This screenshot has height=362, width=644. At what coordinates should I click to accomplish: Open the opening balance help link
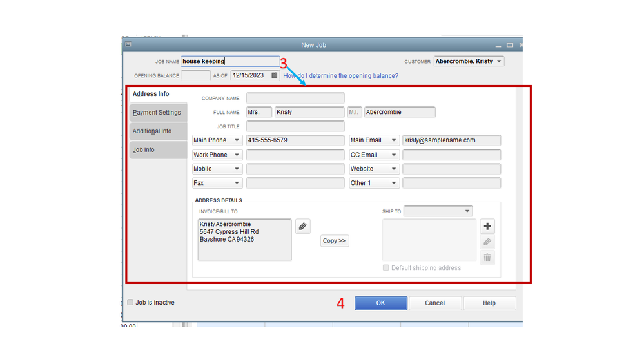point(340,76)
